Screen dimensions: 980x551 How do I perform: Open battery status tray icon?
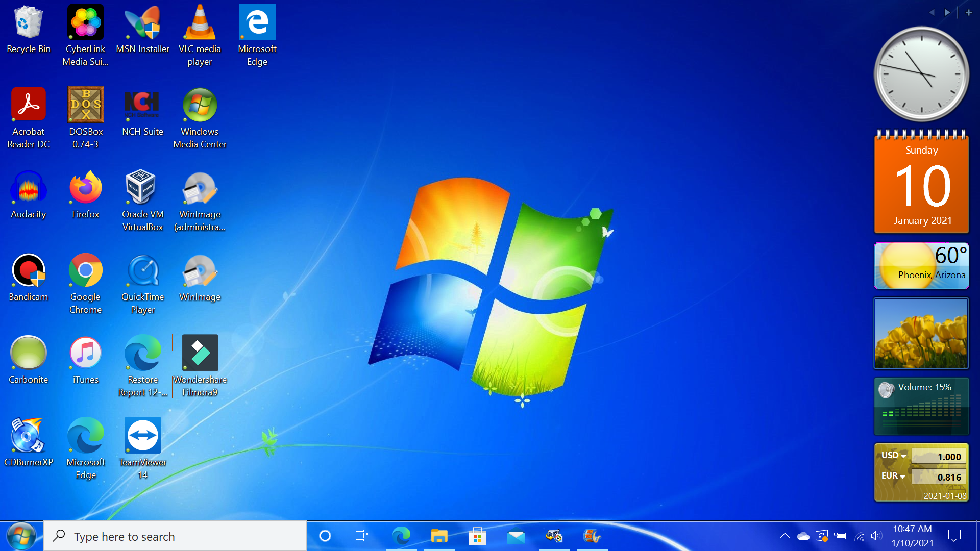(x=840, y=536)
